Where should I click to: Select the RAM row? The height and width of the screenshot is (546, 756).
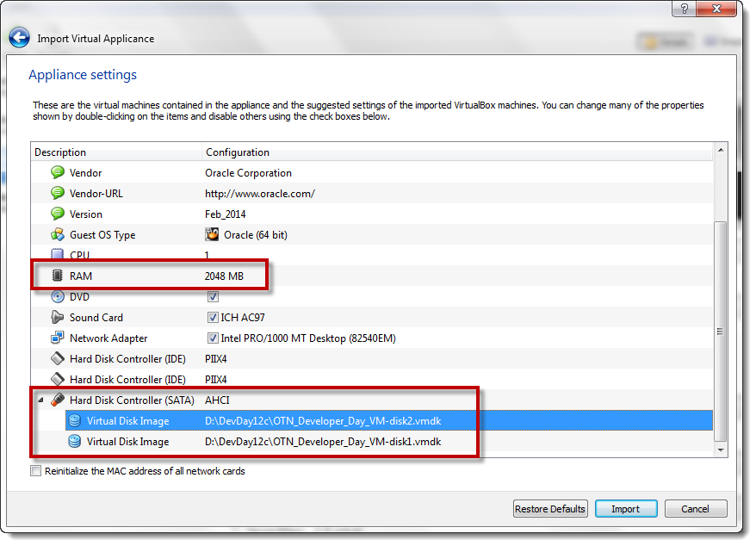[x=372, y=276]
